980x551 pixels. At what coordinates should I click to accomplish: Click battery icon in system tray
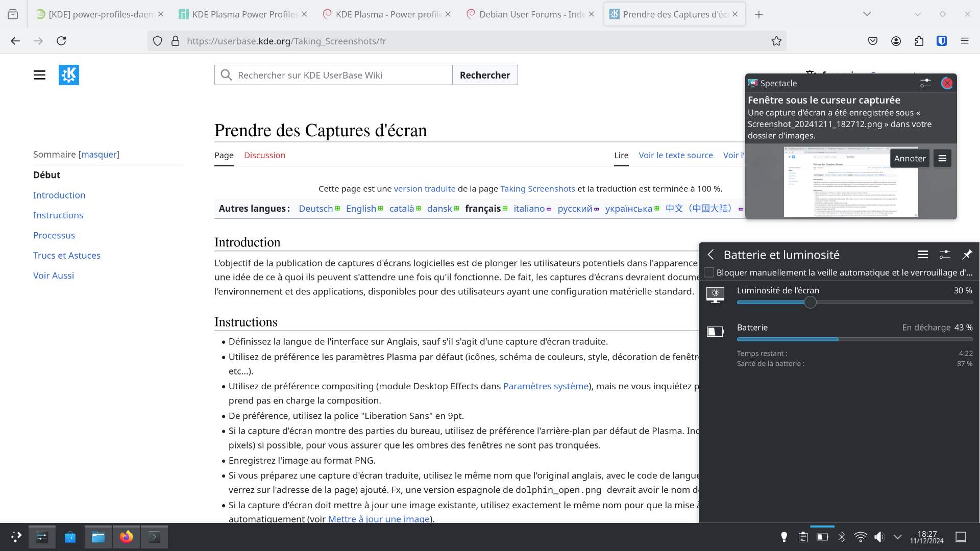(x=822, y=537)
